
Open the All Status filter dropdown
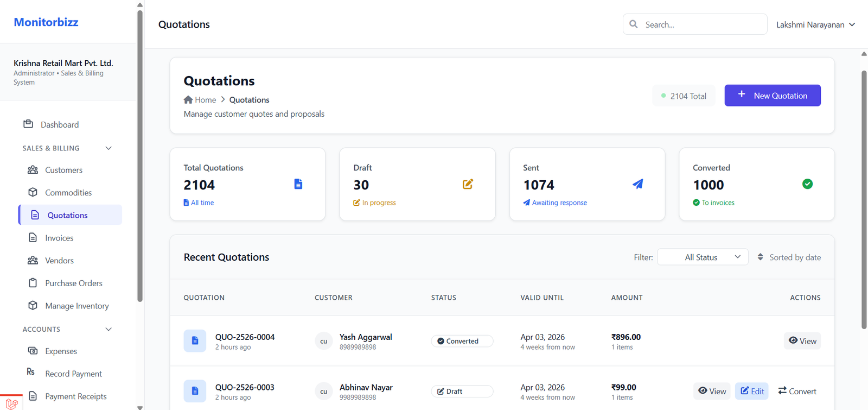703,257
